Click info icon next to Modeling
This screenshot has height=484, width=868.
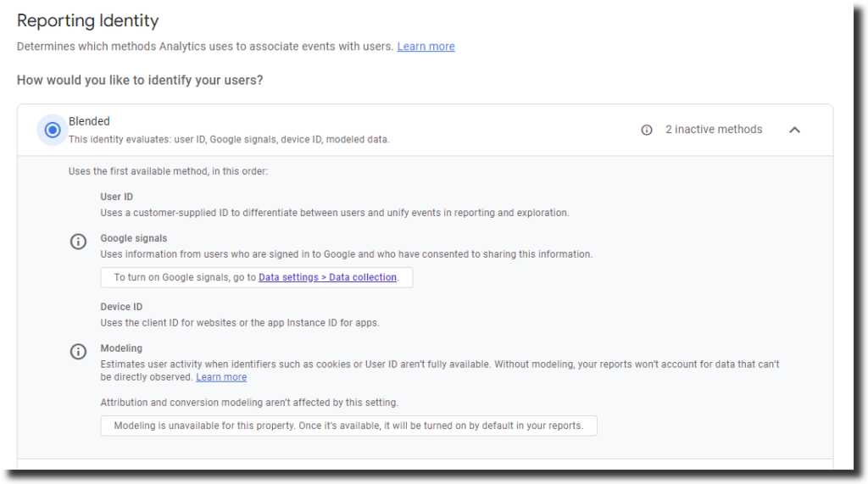pos(78,352)
